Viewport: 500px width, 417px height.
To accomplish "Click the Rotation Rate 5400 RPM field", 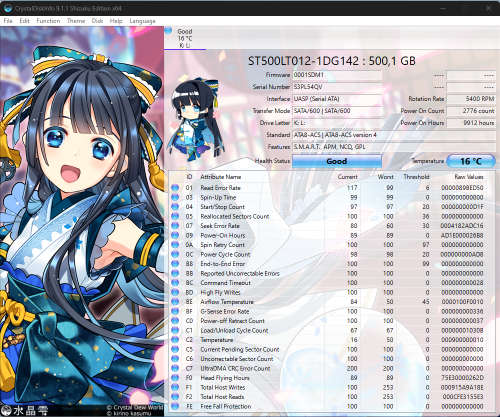I will (x=471, y=99).
